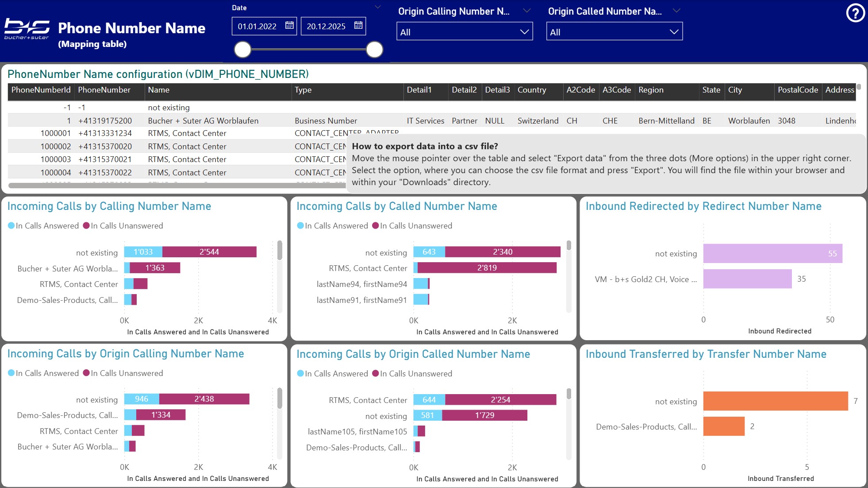Select the 946 answered bar in Origin Calling chart

tap(142, 399)
